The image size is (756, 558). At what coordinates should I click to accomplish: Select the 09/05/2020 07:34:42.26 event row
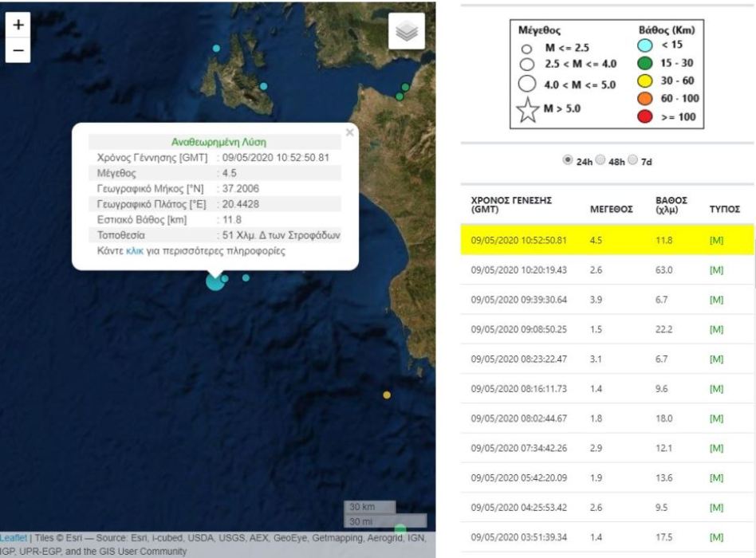click(x=607, y=448)
